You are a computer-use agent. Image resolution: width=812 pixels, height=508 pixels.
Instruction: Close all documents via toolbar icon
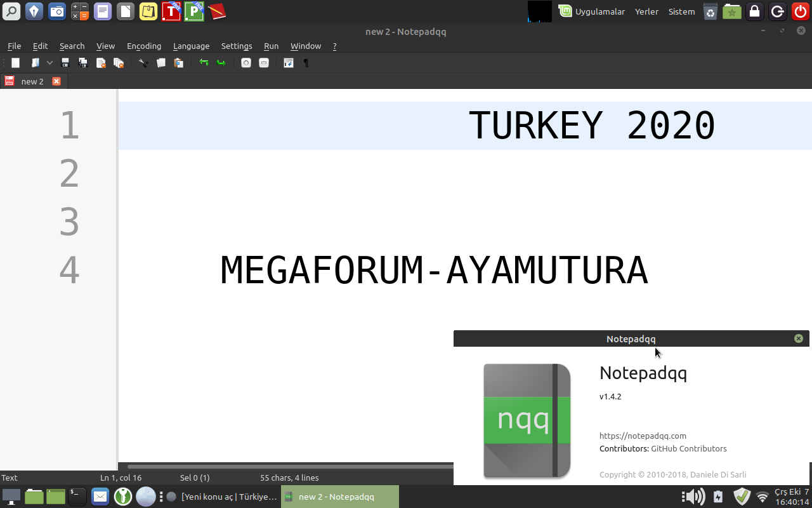coord(118,63)
